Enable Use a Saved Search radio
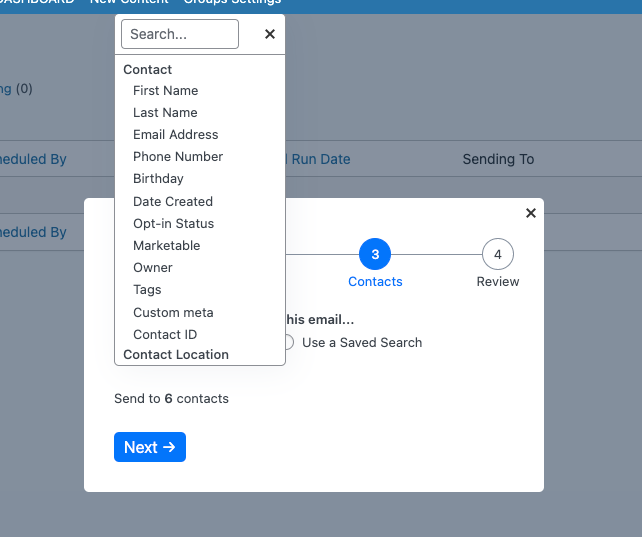Screen dimensions: 642x537 (x=288, y=342)
